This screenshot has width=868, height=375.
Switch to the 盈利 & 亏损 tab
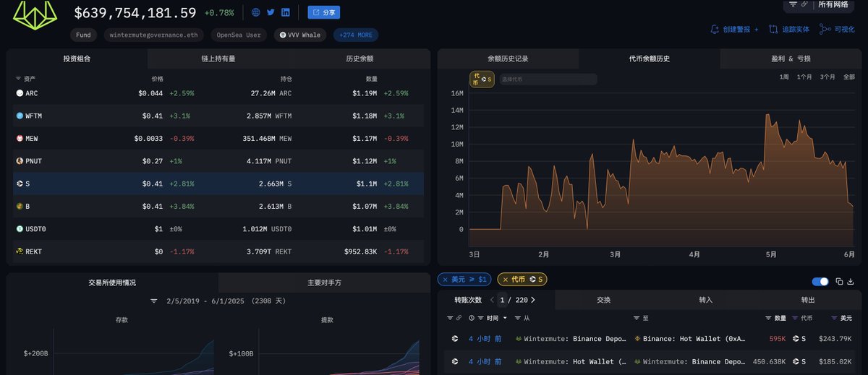pyautogui.click(x=791, y=59)
